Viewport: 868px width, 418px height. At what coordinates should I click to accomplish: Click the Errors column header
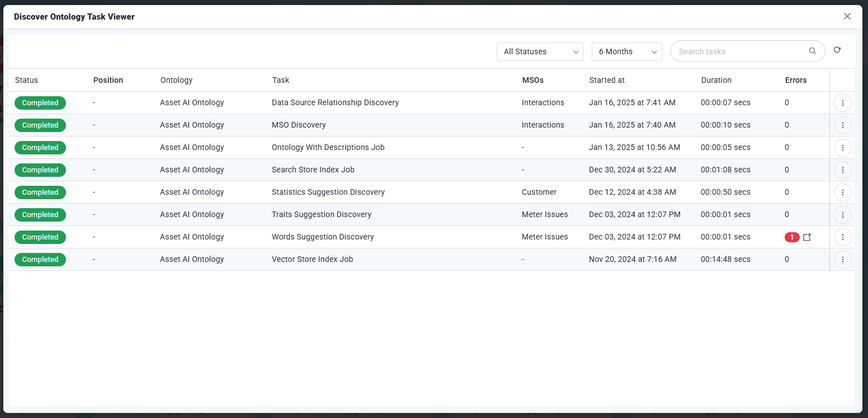795,80
